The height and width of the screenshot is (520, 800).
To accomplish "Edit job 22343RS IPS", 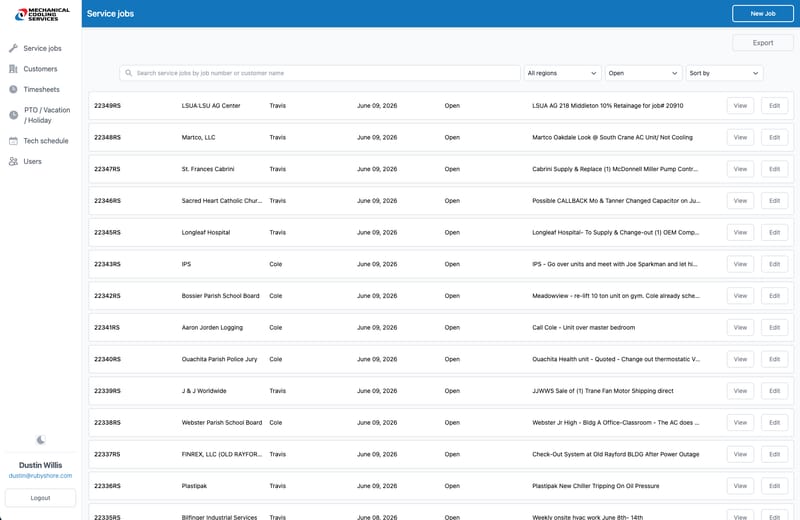I will 774,264.
